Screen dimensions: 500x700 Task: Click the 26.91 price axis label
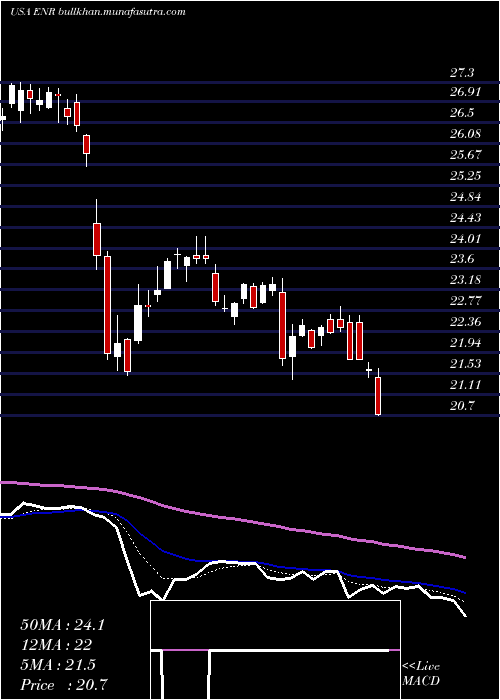(x=466, y=92)
